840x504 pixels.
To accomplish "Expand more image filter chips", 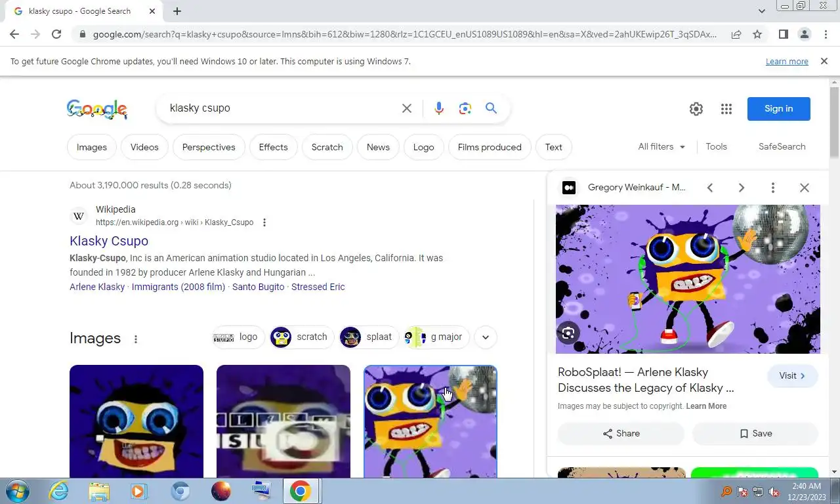I will click(x=485, y=337).
